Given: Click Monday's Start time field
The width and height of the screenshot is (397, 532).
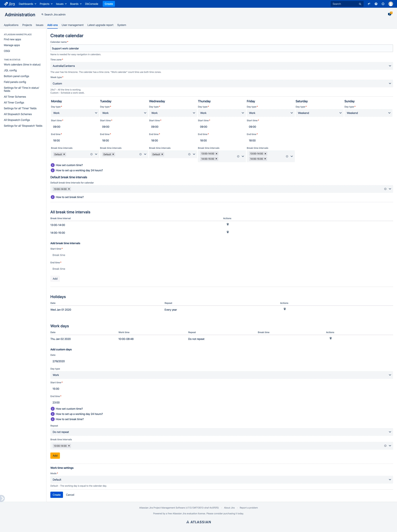Looking at the screenshot, I should (x=75, y=127).
